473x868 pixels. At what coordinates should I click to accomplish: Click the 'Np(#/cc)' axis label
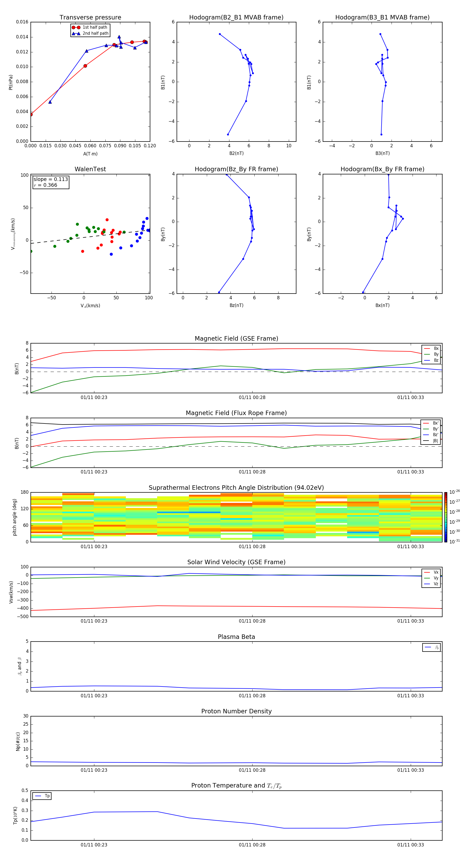pyautogui.click(x=18, y=741)
